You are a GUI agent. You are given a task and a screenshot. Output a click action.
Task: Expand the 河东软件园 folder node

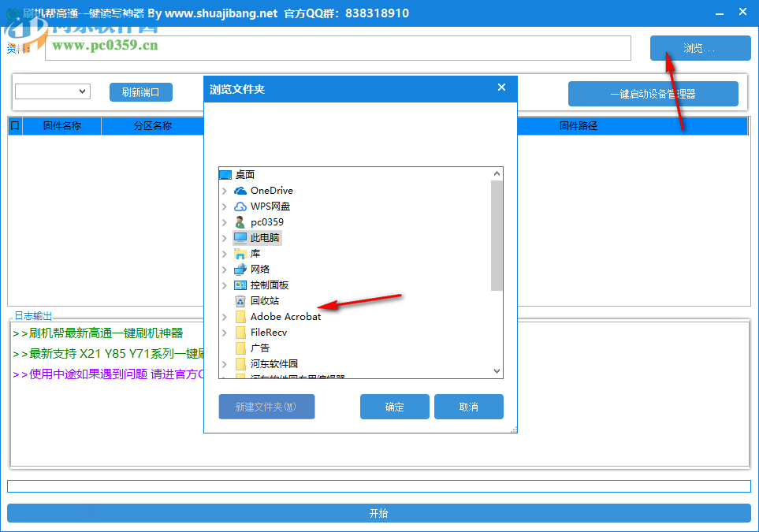225,364
